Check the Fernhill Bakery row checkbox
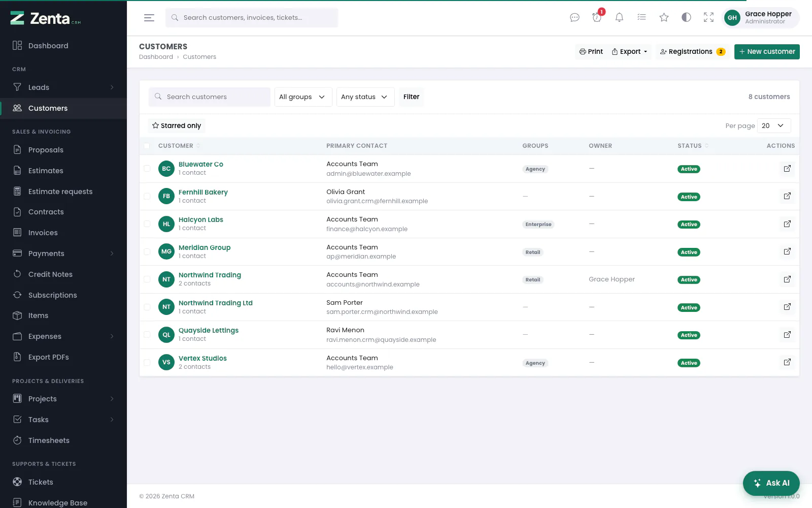The image size is (812, 508). click(x=147, y=196)
